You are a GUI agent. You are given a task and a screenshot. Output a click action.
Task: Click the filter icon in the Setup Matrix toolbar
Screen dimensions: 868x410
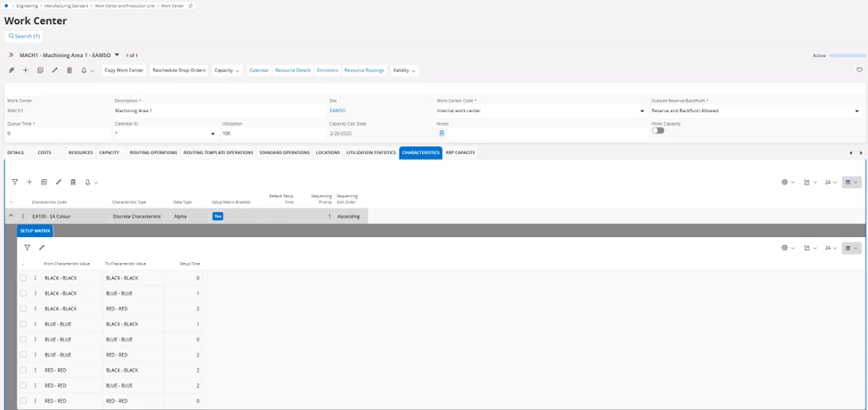pyautogui.click(x=27, y=248)
